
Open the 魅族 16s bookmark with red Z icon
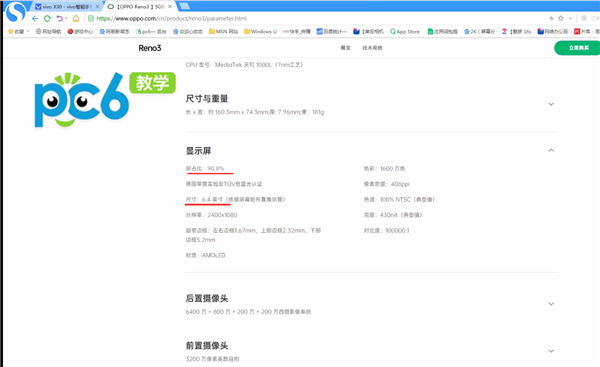(517, 31)
